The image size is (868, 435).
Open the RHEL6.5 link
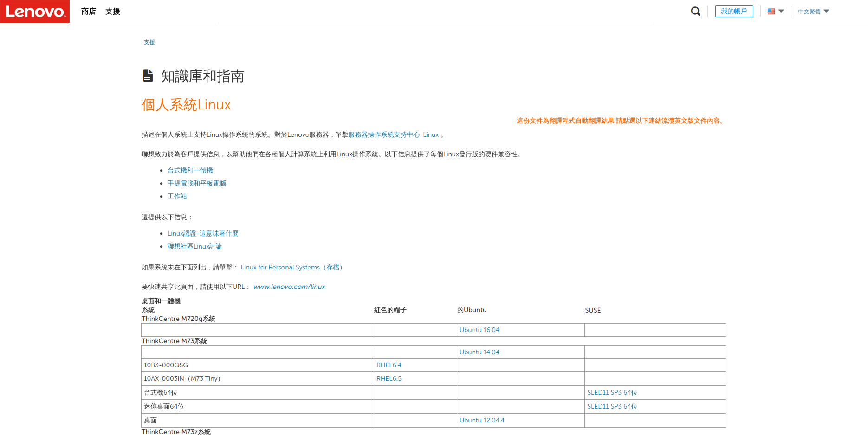coord(389,378)
